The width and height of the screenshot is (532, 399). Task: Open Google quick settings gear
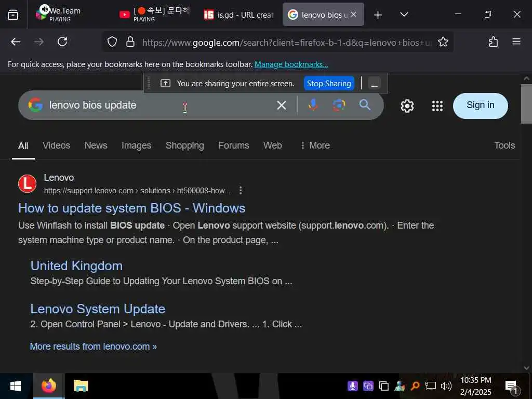pyautogui.click(x=407, y=106)
